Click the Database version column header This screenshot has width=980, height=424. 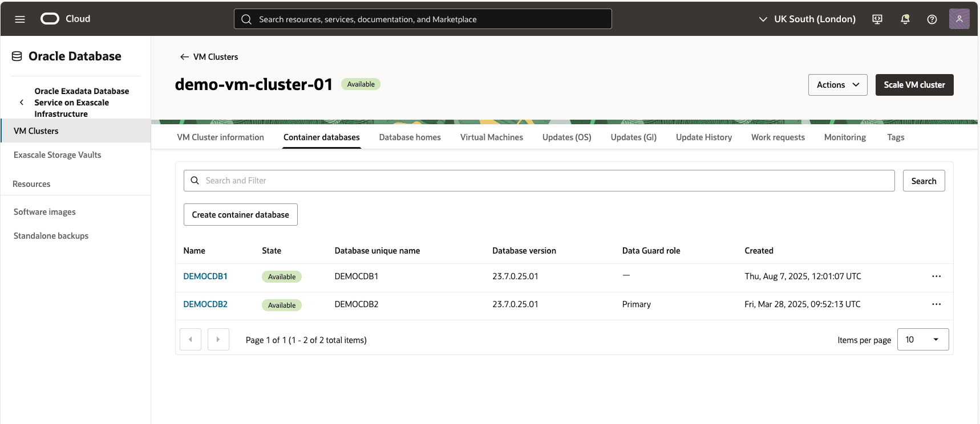524,251
